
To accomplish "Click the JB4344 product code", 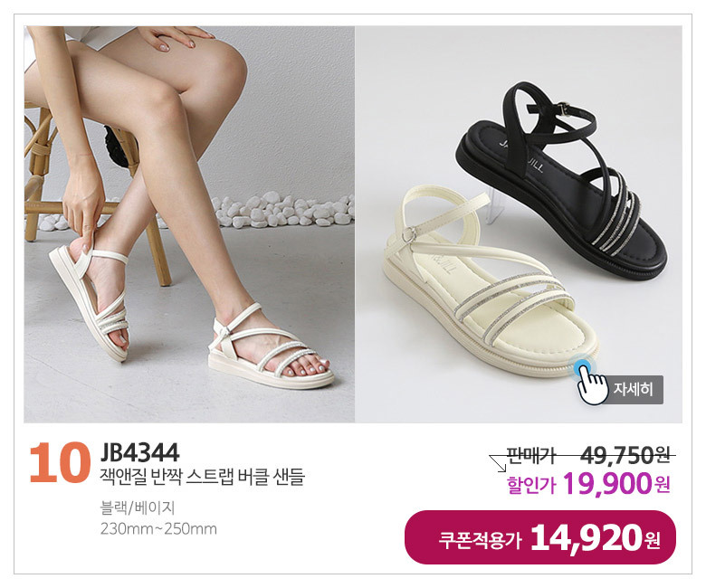I will pos(139,452).
